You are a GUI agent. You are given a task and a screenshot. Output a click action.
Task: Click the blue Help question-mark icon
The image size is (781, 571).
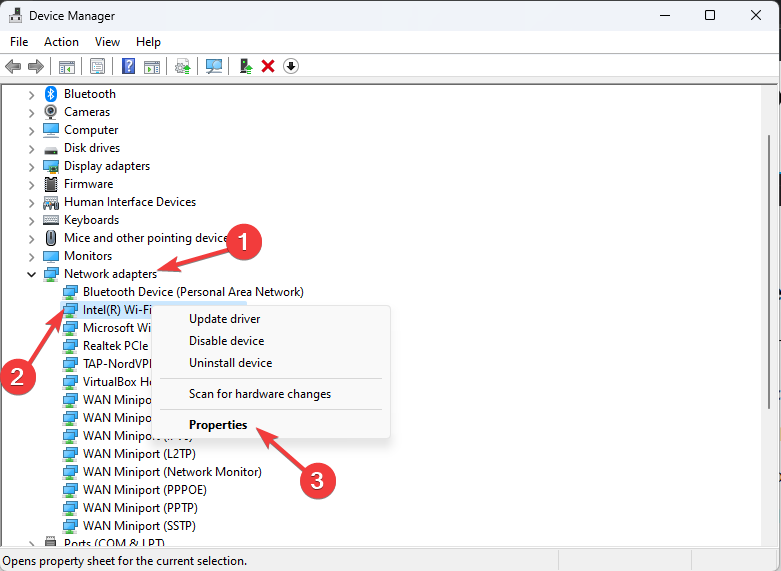point(129,66)
